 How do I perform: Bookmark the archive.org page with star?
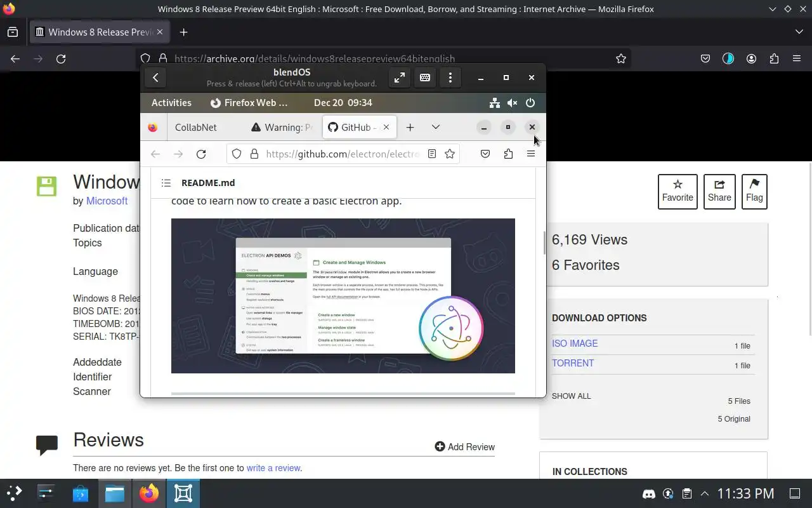(x=621, y=59)
